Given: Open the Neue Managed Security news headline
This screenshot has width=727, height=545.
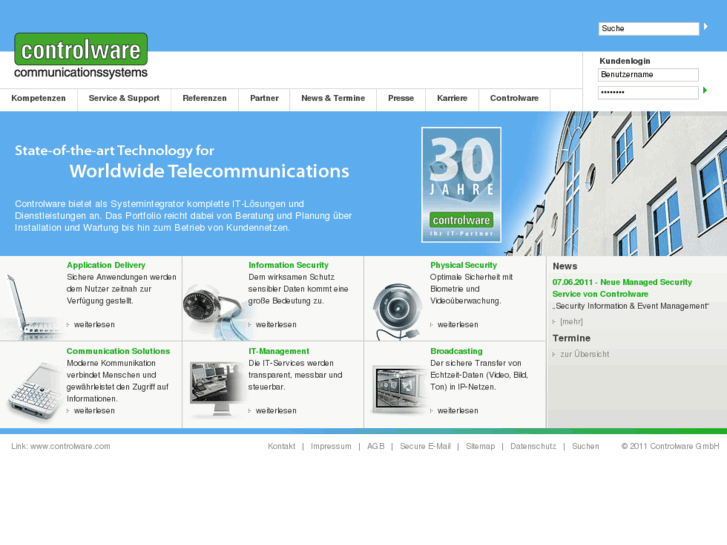Looking at the screenshot, I should [622, 288].
